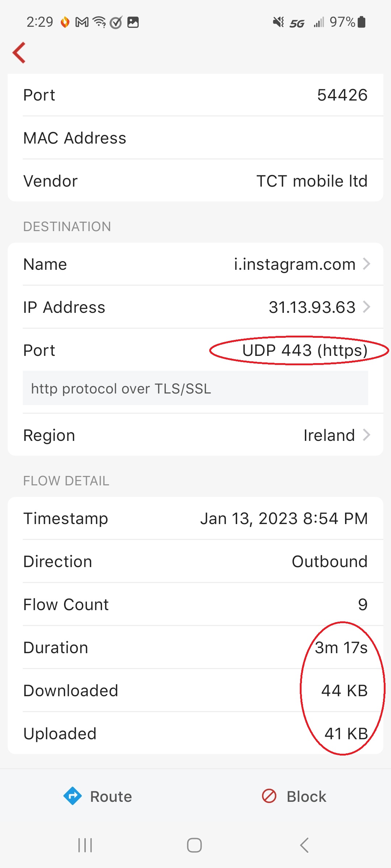Tap the image notification icon in status bar
This screenshot has width=391, height=868.
click(133, 22)
